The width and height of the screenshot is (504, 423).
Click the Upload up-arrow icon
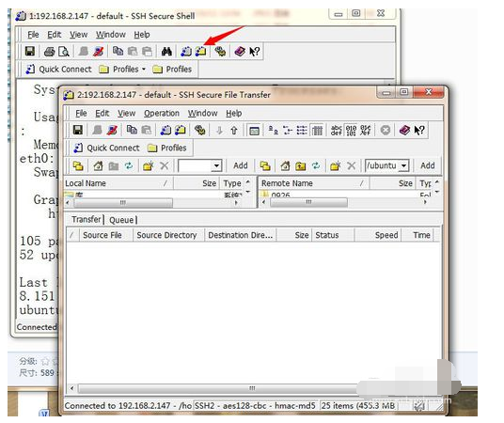[234, 130]
